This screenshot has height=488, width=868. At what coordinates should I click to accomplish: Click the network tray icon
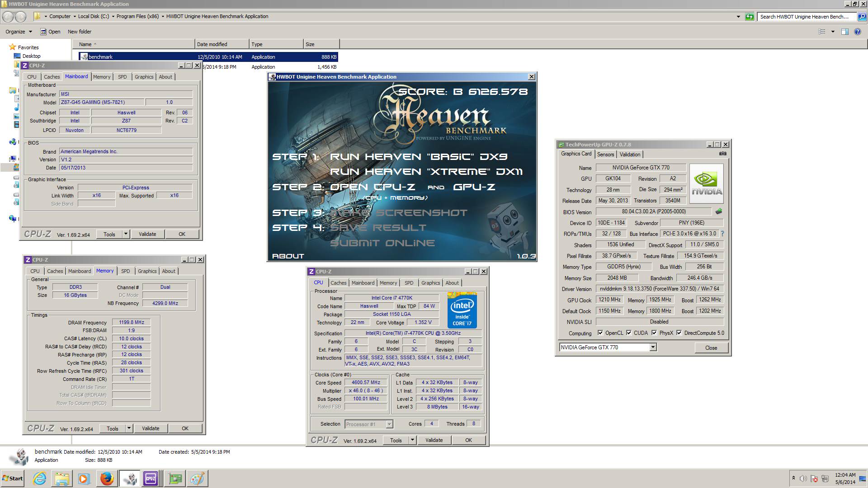pyautogui.click(x=825, y=479)
